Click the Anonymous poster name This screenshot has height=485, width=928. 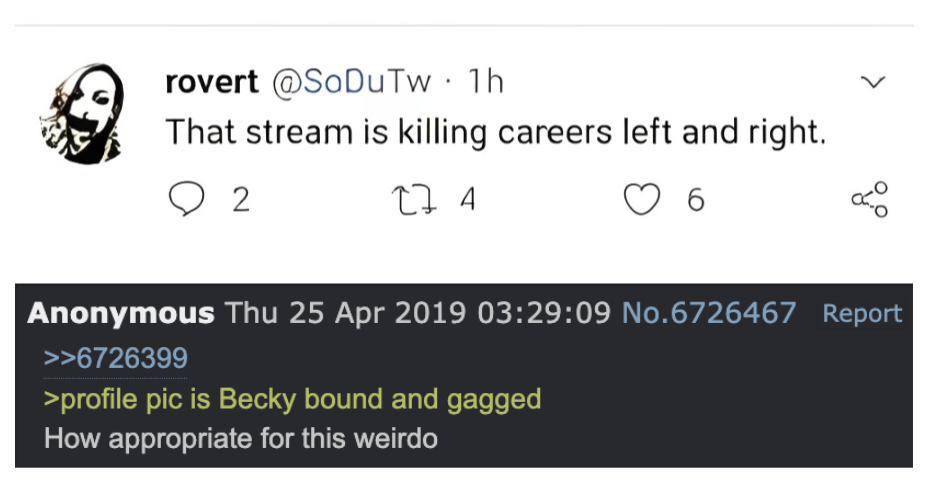(x=121, y=313)
